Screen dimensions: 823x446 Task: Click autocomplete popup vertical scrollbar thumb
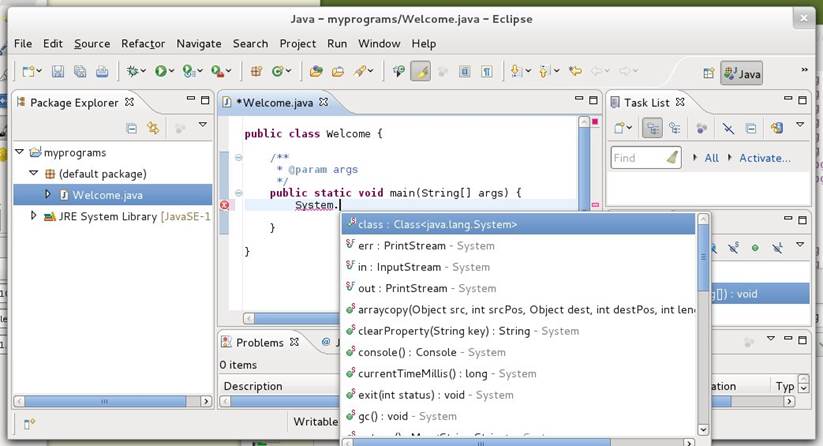point(703,257)
